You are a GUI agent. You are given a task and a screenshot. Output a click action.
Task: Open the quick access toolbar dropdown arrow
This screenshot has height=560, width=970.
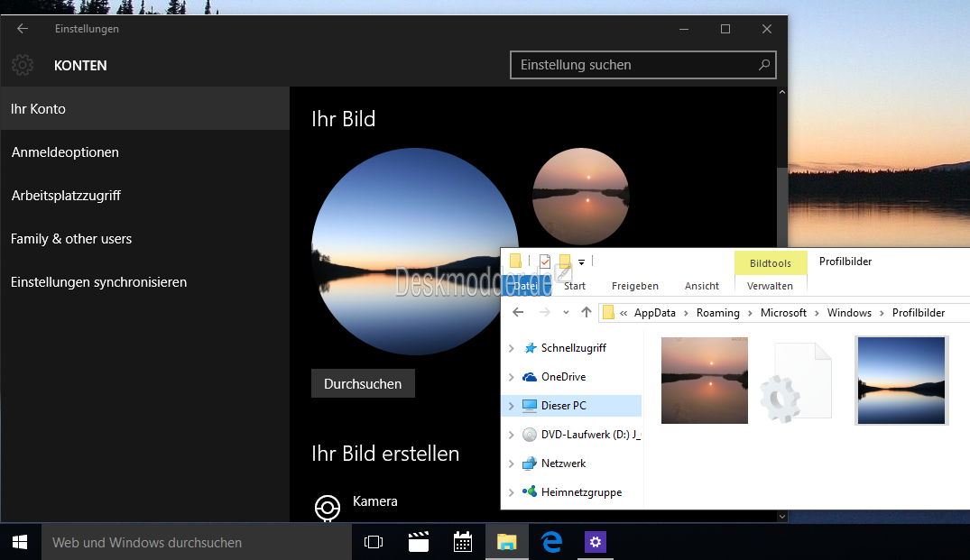click(x=581, y=261)
